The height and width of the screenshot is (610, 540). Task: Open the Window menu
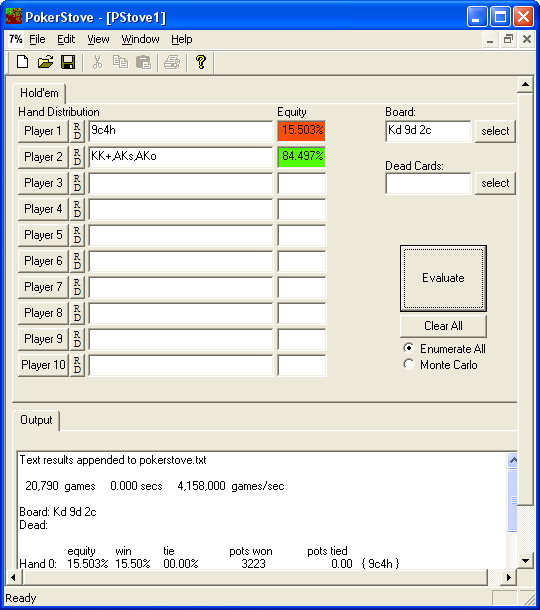140,39
